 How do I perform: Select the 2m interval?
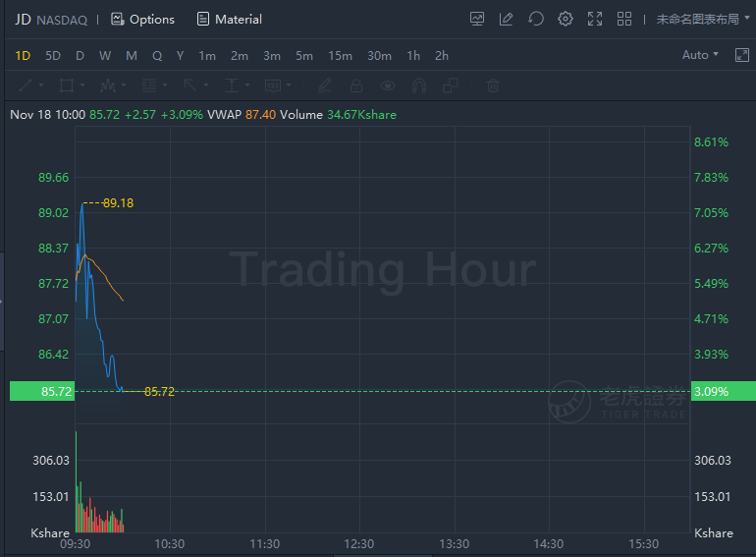240,56
